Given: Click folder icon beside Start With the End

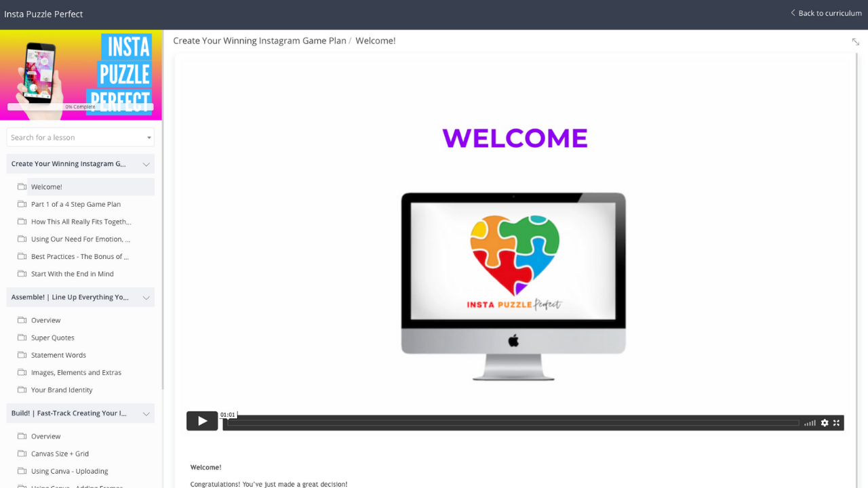Looking at the screenshot, I should pos(22,274).
